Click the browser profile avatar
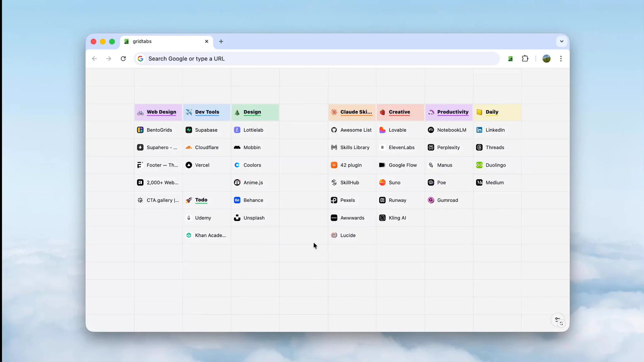This screenshot has width=644, height=362. point(546,58)
